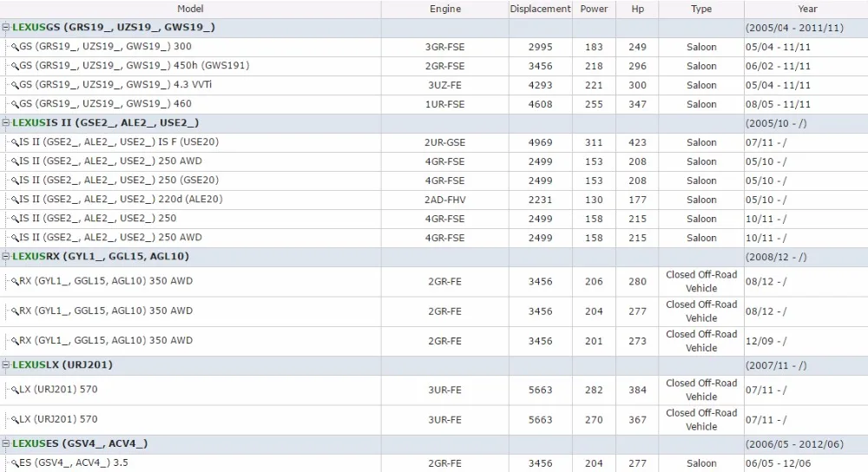Click engine cell 2AD-FHV
The image size is (868, 472).
coord(445,200)
